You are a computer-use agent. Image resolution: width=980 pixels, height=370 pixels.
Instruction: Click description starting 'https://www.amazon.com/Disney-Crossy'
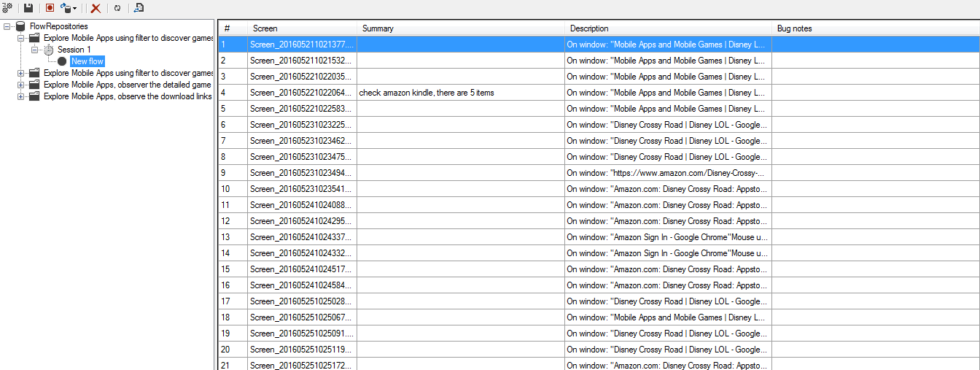tap(668, 173)
